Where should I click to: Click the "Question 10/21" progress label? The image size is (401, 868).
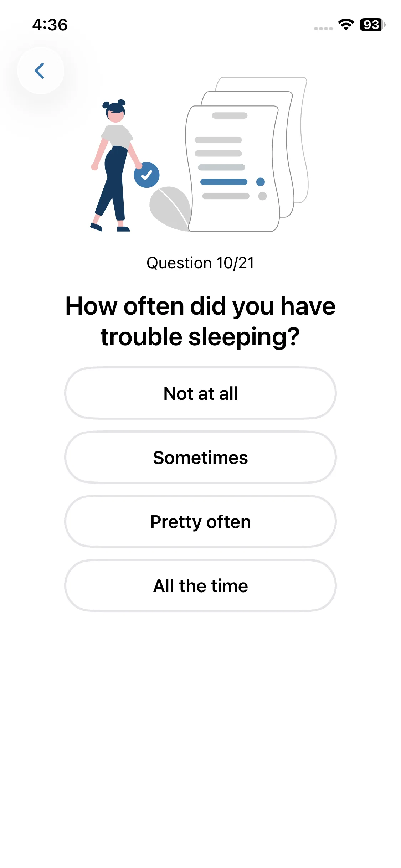(200, 263)
